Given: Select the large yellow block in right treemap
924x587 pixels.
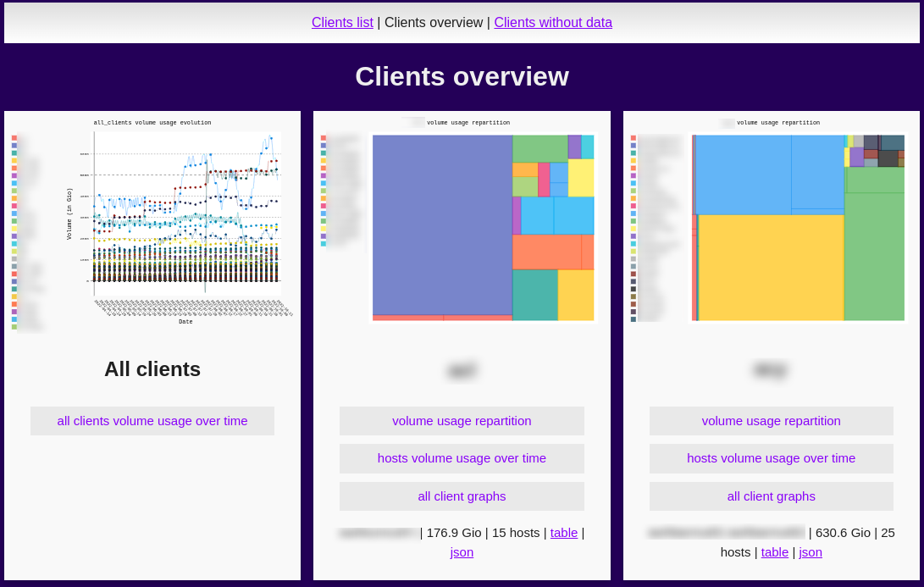Looking at the screenshot, I should pyautogui.click(x=772, y=268).
